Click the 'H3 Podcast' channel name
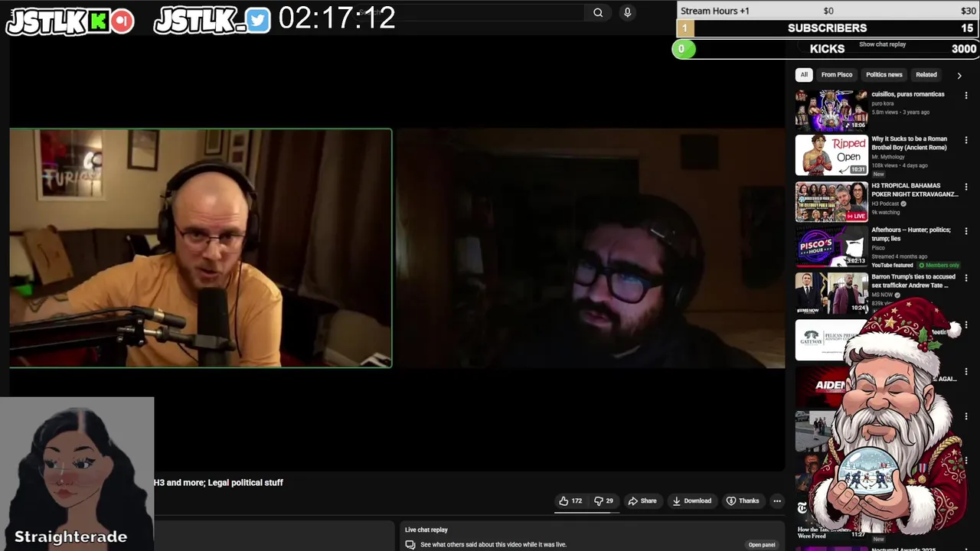The image size is (980, 551). (886, 204)
